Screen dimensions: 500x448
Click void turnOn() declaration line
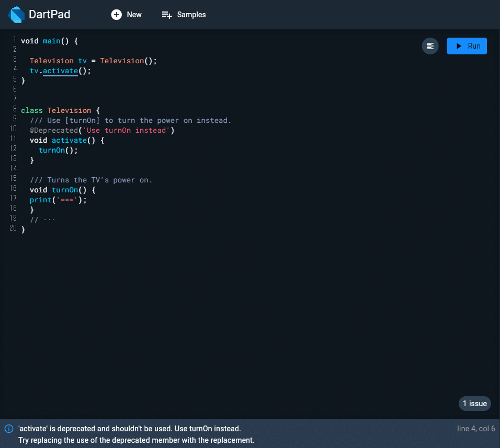(x=63, y=190)
